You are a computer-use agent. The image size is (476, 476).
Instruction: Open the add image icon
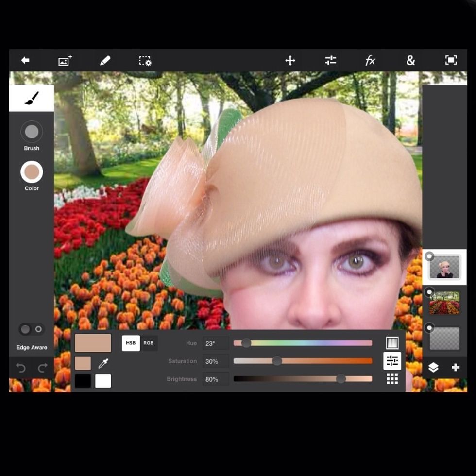pos(65,61)
